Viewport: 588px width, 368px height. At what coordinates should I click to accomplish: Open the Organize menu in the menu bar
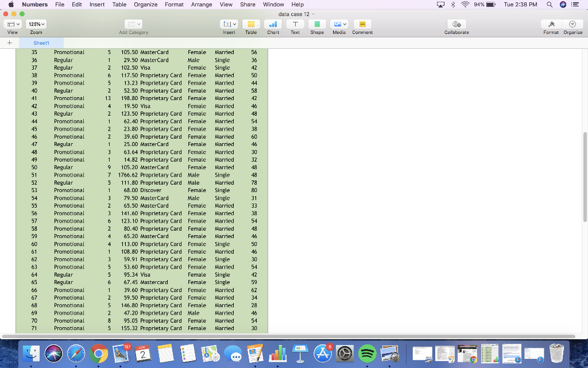(x=145, y=4)
